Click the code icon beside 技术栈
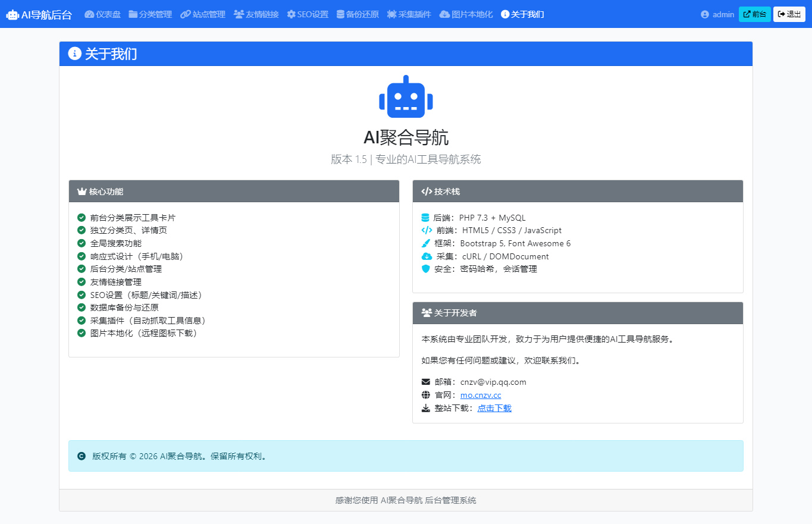Viewport: 812px width, 524px height. pos(427,192)
